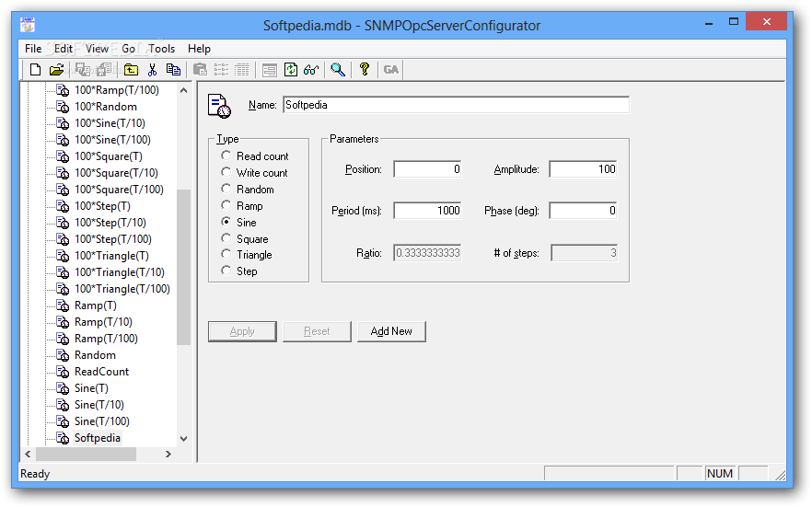Click the icon of 100*Random tree item
Screen dimensions: 812x507
[63, 107]
